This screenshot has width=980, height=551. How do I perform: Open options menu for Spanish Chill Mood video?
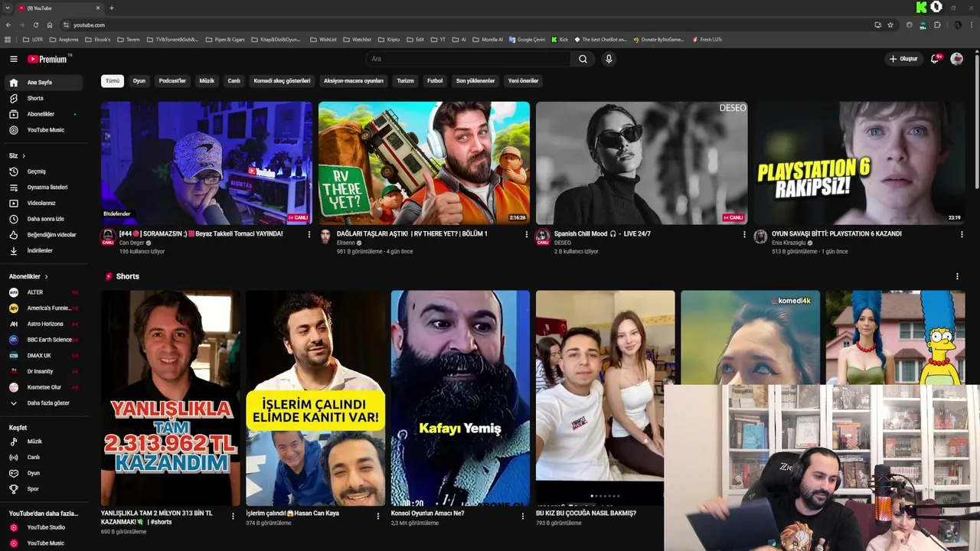pos(744,234)
